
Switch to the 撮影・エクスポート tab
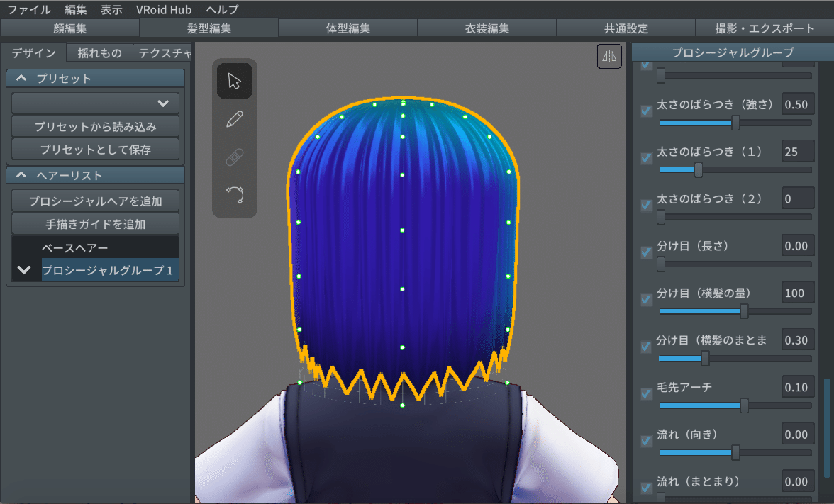point(764,28)
